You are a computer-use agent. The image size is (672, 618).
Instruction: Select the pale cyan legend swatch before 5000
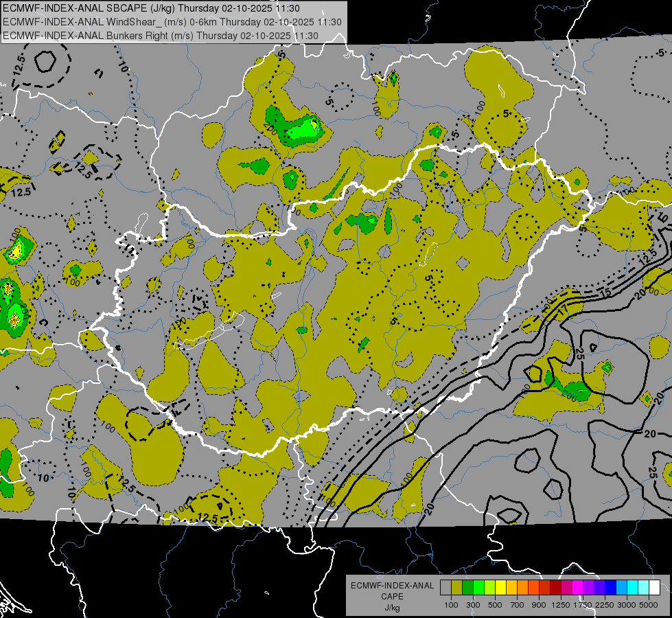click(x=644, y=588)
